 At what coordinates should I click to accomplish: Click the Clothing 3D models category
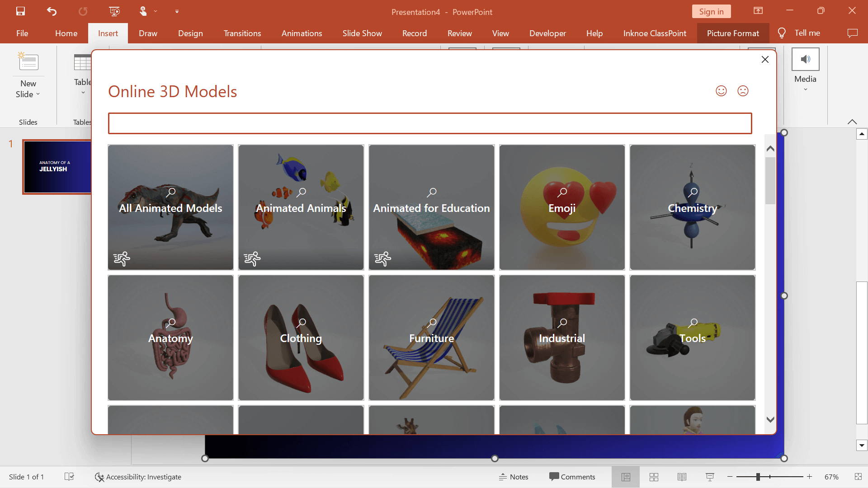pos(301,338)
